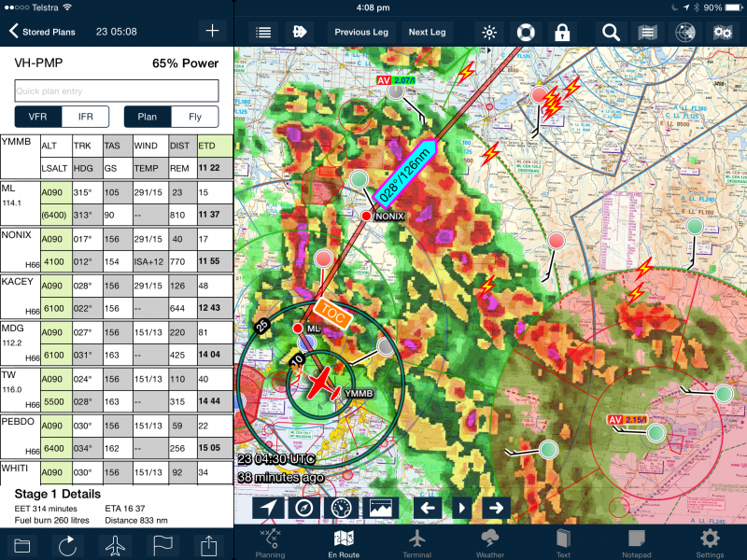Go back to Stored Plans
The image size is (747, 560).
[x=42, y=32]
